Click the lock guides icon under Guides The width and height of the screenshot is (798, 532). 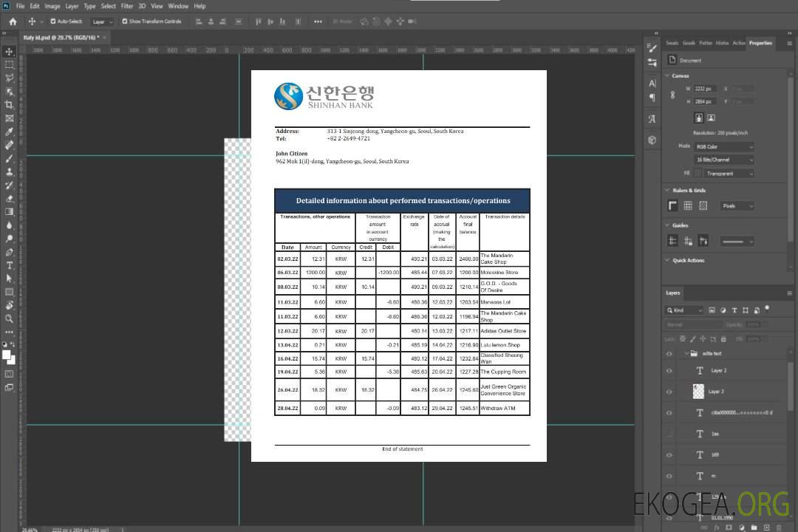(x=688, y=241)
